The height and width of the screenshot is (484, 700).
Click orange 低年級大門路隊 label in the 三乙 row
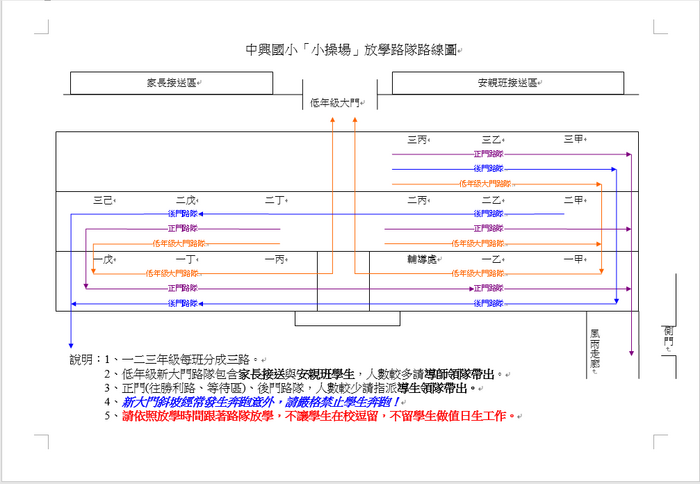point(485,184)
